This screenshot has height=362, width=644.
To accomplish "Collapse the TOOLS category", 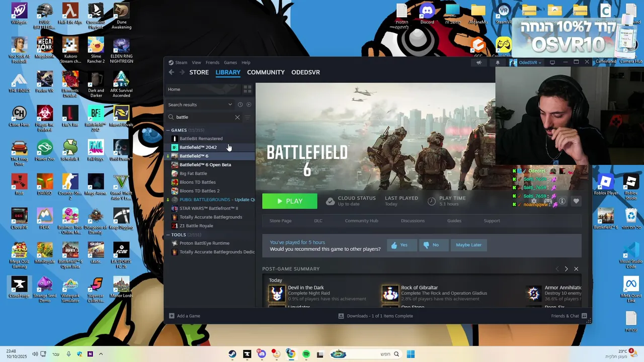I will click(x=169, y=235).
